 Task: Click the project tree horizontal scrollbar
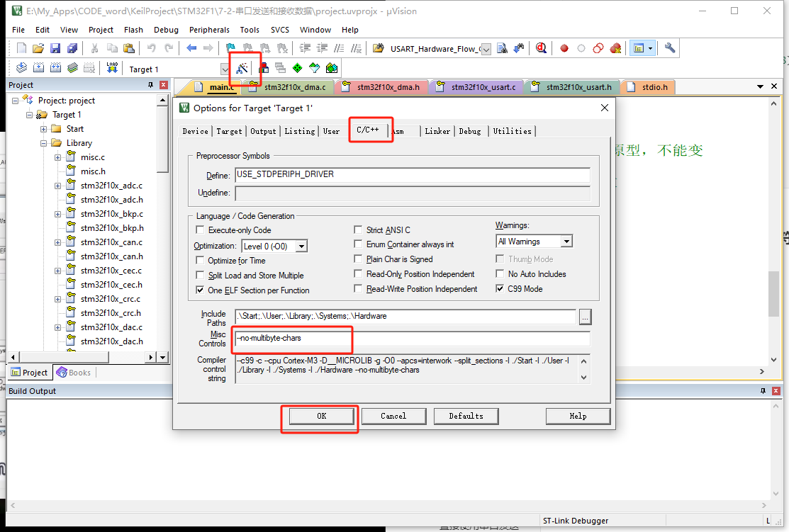[x=65, y=357]
